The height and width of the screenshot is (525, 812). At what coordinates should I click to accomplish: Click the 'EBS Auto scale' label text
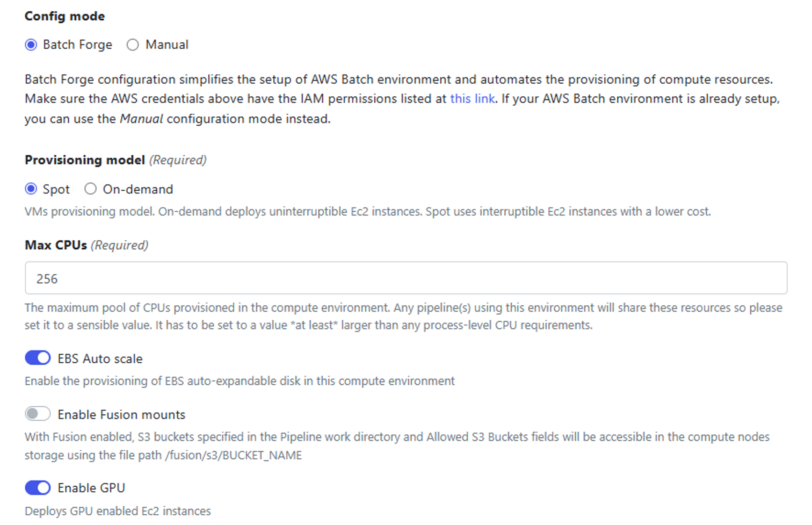[100, 359]
